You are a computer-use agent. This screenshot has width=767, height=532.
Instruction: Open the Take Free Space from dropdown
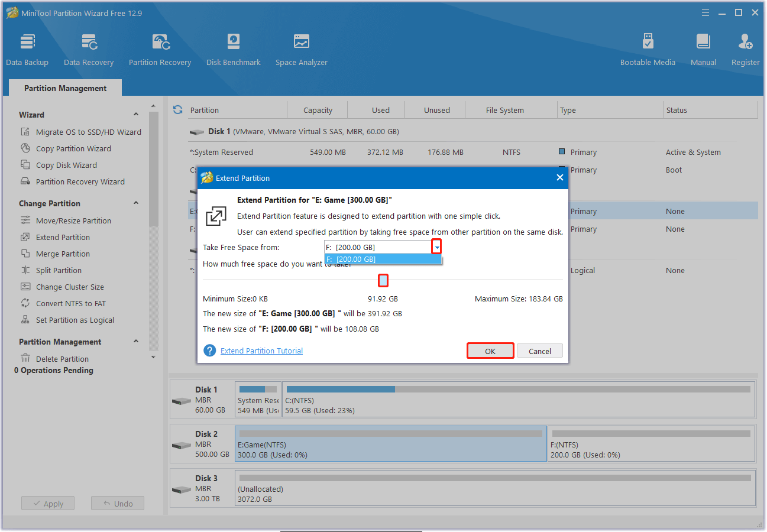pos(436,247)
